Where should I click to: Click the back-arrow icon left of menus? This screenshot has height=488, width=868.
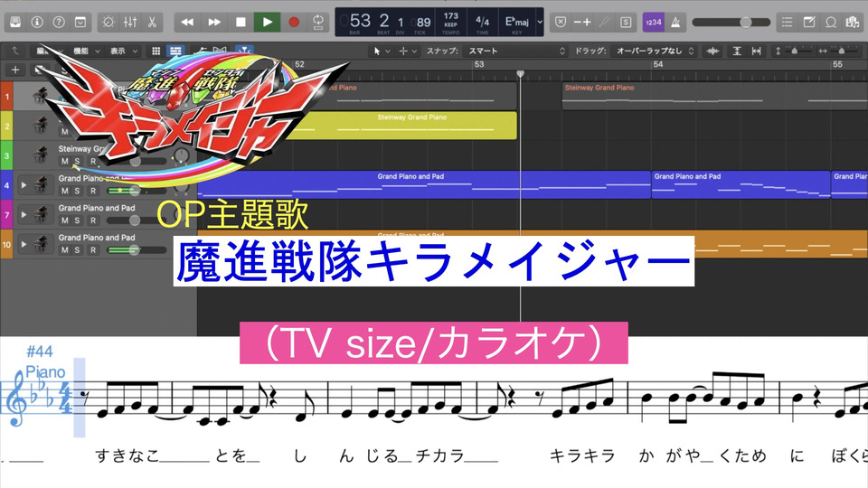pos(15,51)
